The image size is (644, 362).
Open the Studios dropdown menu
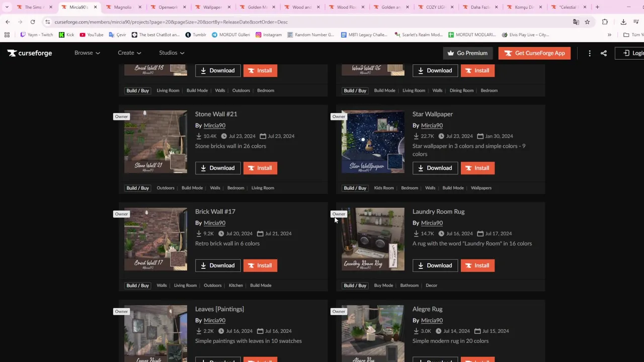tap(172, 53)
